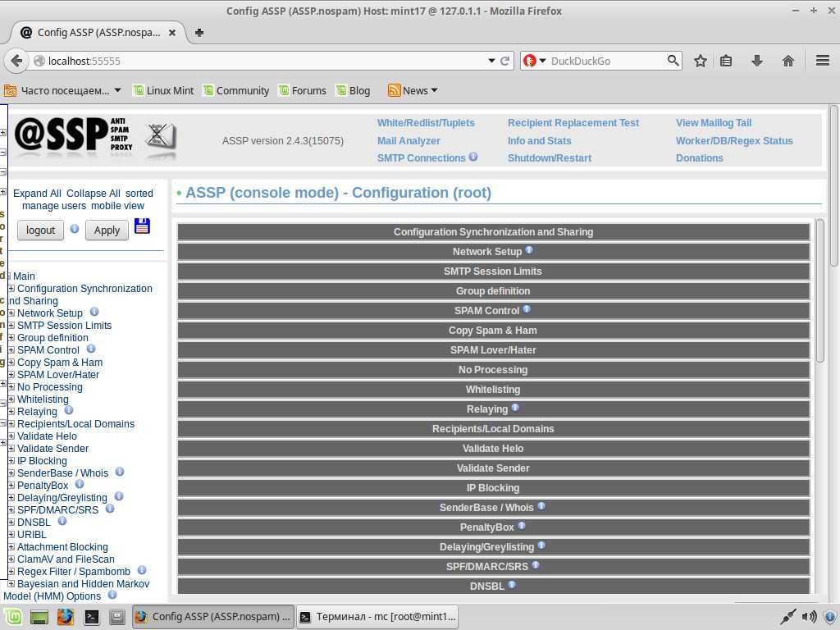Click info icon beside SMTP Connections link
This screenshot has width=840, height=630.
click(x=473, y=157)
